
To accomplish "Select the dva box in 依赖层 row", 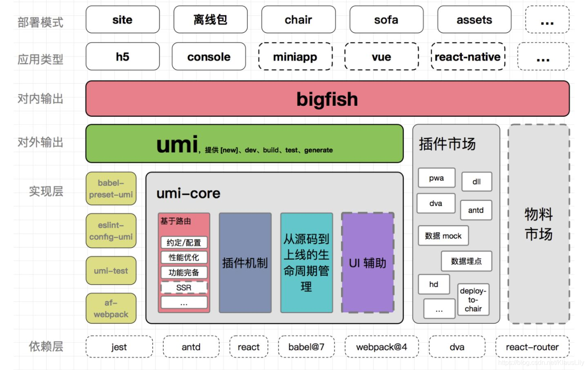I will click(457, 347).
